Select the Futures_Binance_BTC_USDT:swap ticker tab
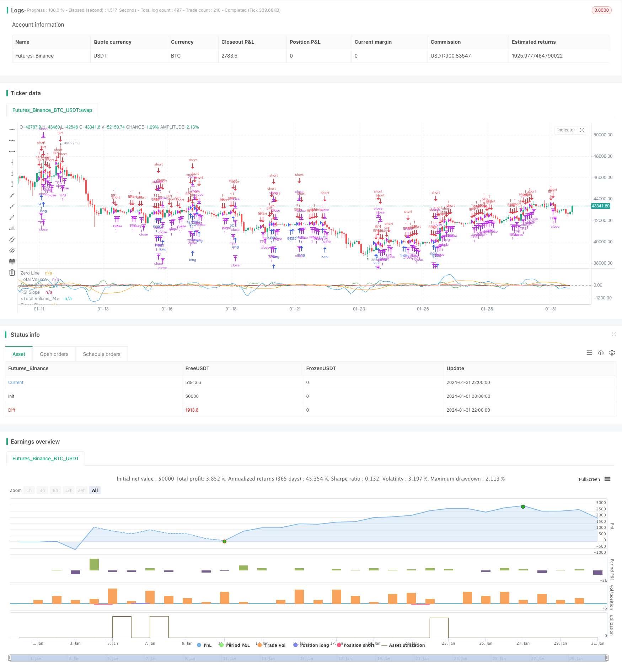 [52, 110]
